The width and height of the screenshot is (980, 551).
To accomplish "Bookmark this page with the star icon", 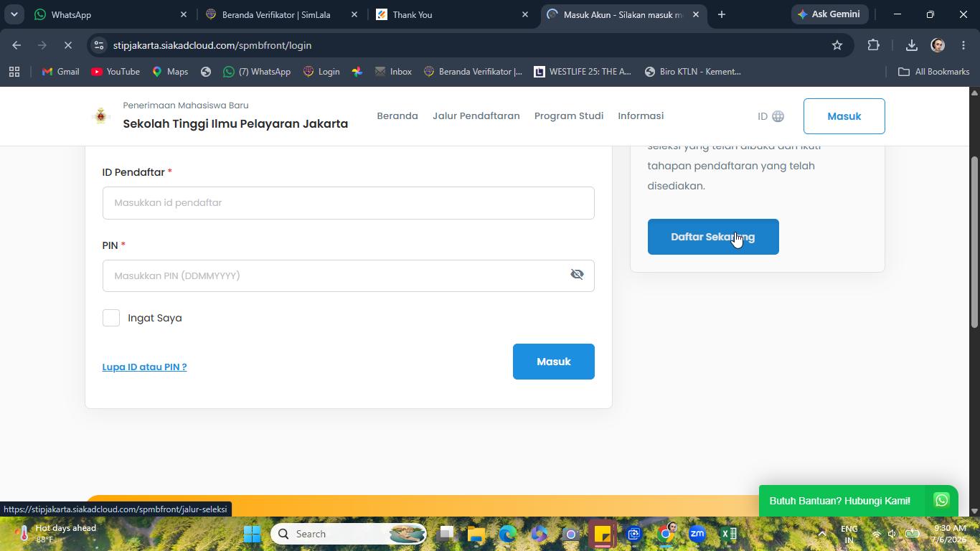I will (837, 45).
